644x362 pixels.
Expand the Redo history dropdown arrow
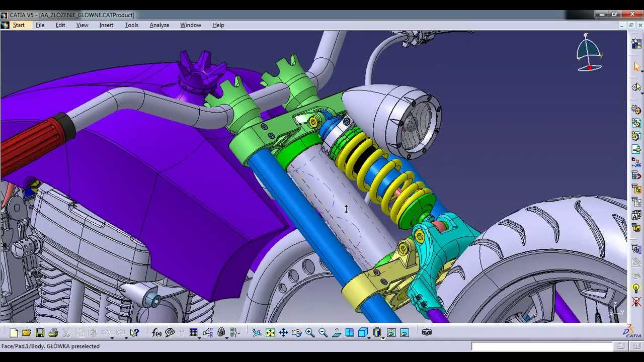(x=126, y=337)
